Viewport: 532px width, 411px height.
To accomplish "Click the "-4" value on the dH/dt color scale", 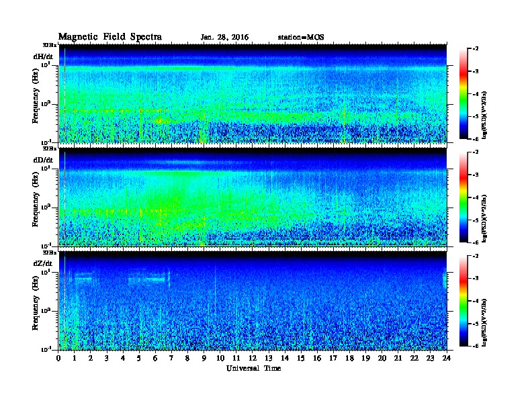I will click(x=476, y=94).
